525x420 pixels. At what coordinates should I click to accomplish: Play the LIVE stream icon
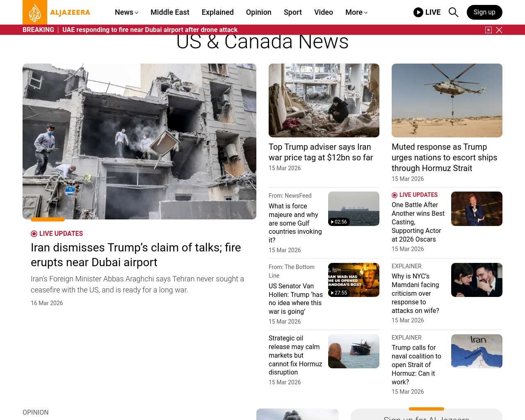coord(418,12)
